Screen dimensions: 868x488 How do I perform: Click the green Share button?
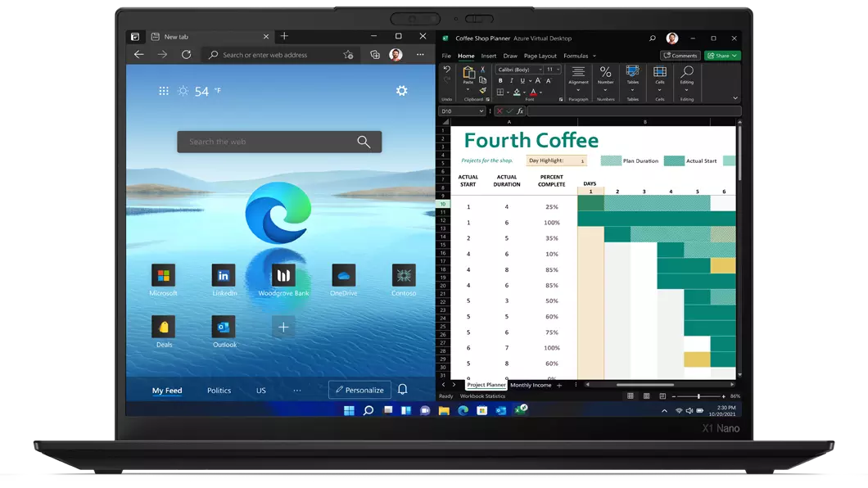(722, 56)
